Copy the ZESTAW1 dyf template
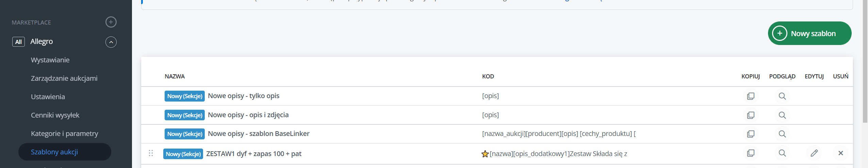The width and height of the screenshot is (868, 168). [x=751, y=153]
